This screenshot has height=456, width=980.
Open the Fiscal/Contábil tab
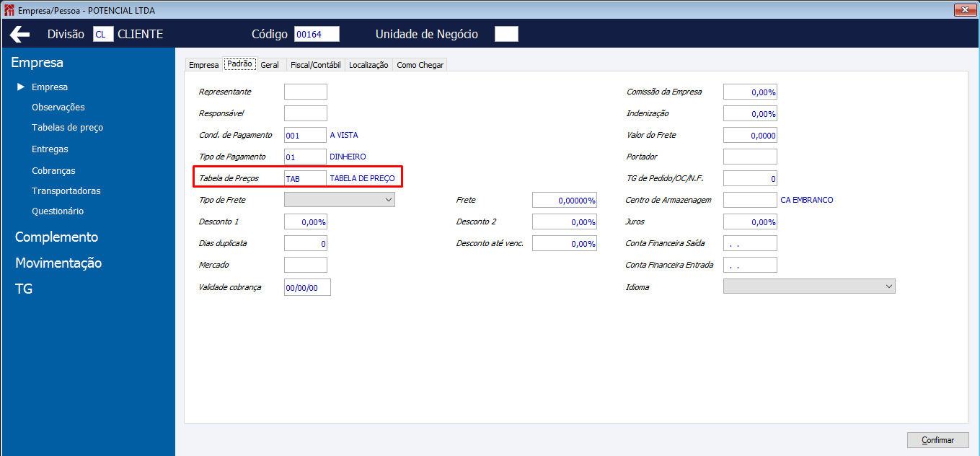(x=315, y=65)
